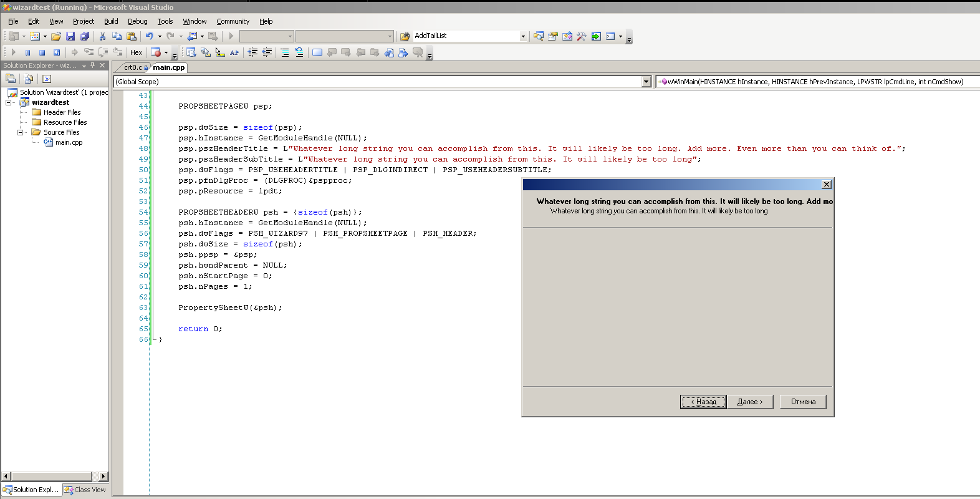Open the Undo history dropdown arrow
This screenshot has width=980, height=499.
pos(160,36)
